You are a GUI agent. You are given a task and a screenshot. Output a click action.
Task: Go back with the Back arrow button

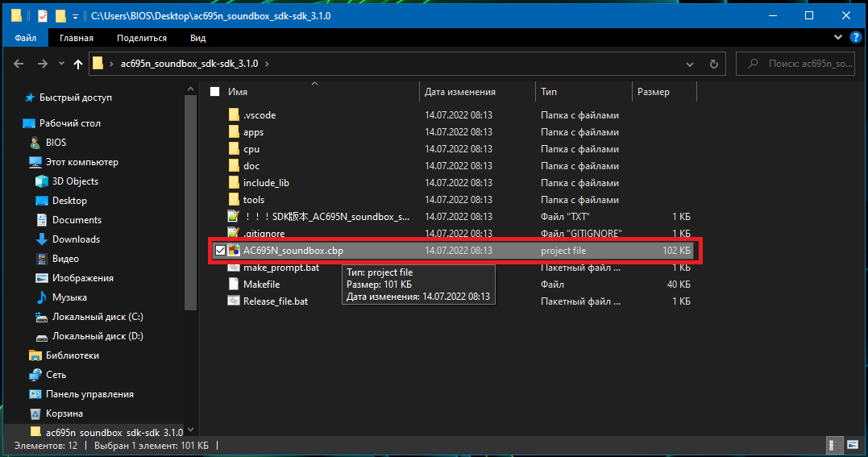19,64
